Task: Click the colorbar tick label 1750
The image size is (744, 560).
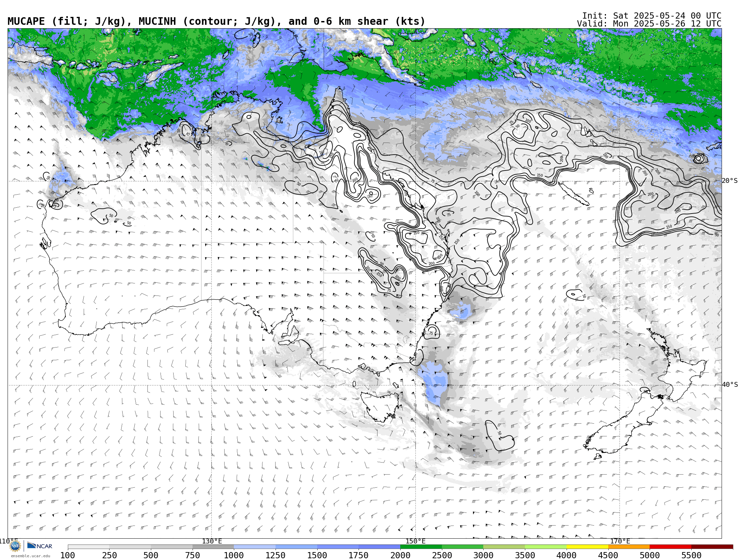Action: [x=359, y=555]
